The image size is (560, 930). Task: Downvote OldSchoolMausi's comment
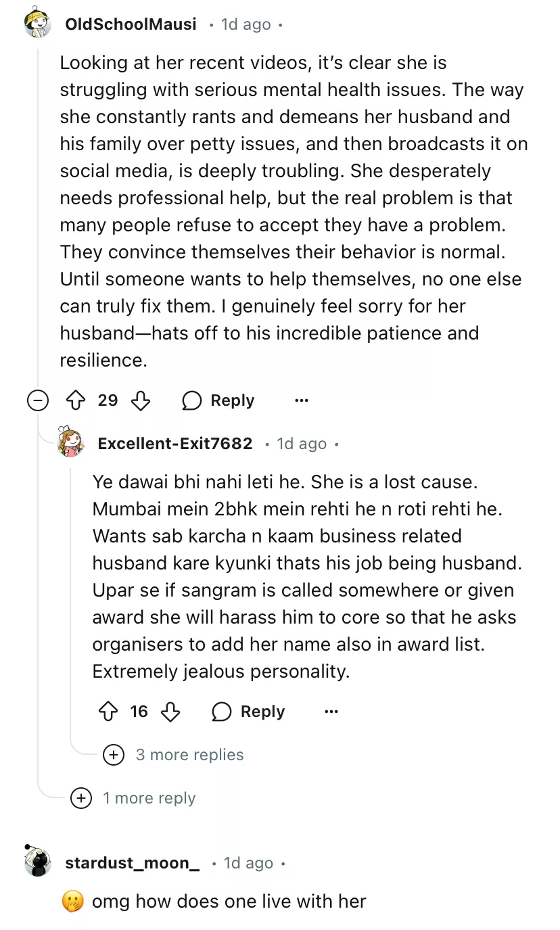coord(140,400)
